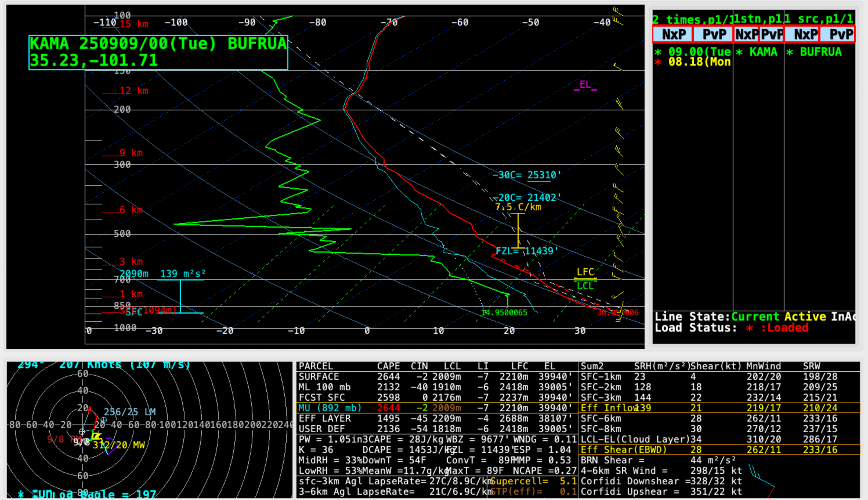Click NxP button in the station column
This screenshot has width=868, height=500.
(746, 34)
